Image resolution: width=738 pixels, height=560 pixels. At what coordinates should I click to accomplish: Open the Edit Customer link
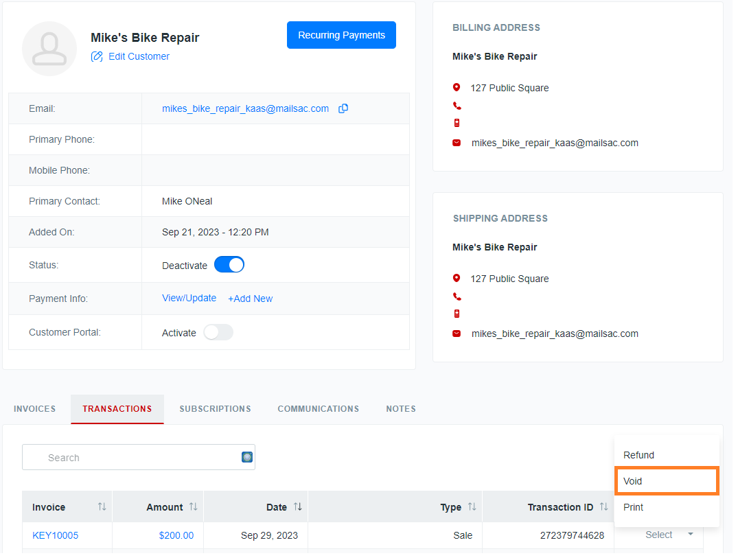tap(139, 57)
